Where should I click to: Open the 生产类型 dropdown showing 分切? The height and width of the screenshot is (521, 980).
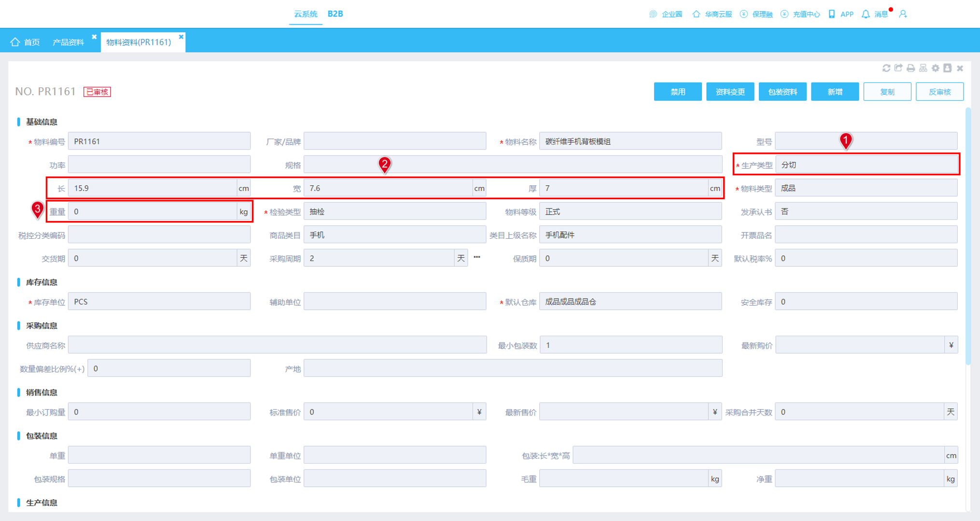(x=866, y=165)
